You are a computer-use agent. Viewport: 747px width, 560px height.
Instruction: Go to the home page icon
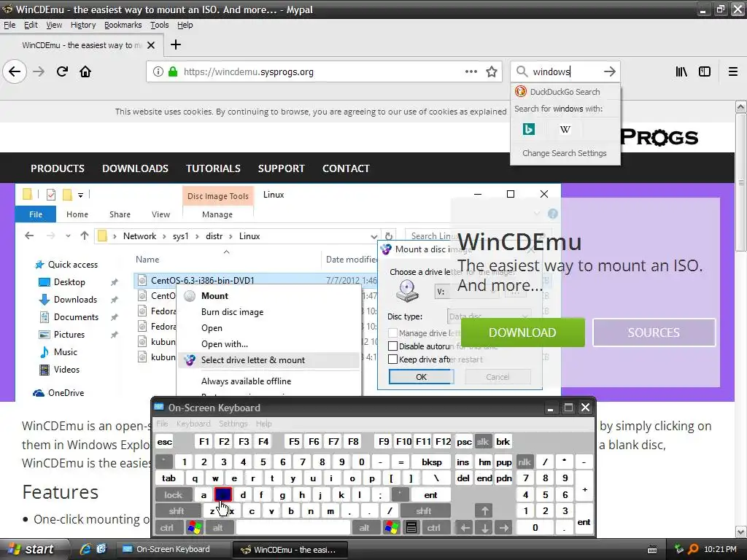click(x=85, y=72)
